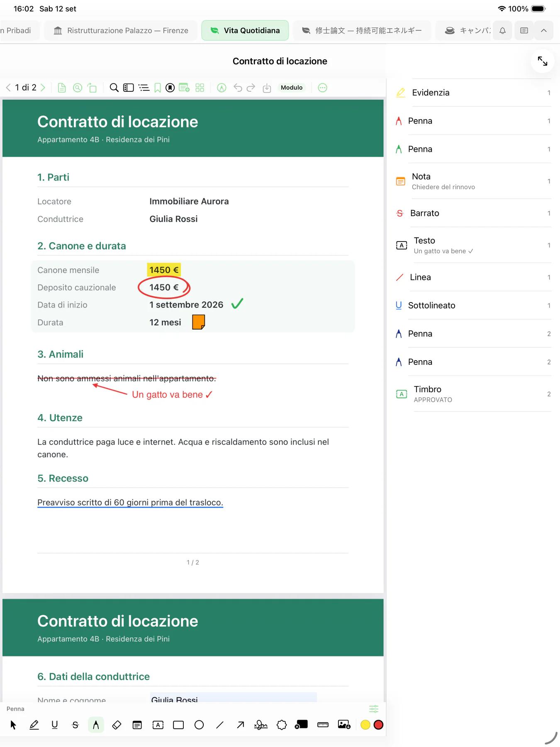Switch to the 修士論文 tab
The width and height of the screenshot is (560, 747).
pyautogui.click(x=362, y=30)
